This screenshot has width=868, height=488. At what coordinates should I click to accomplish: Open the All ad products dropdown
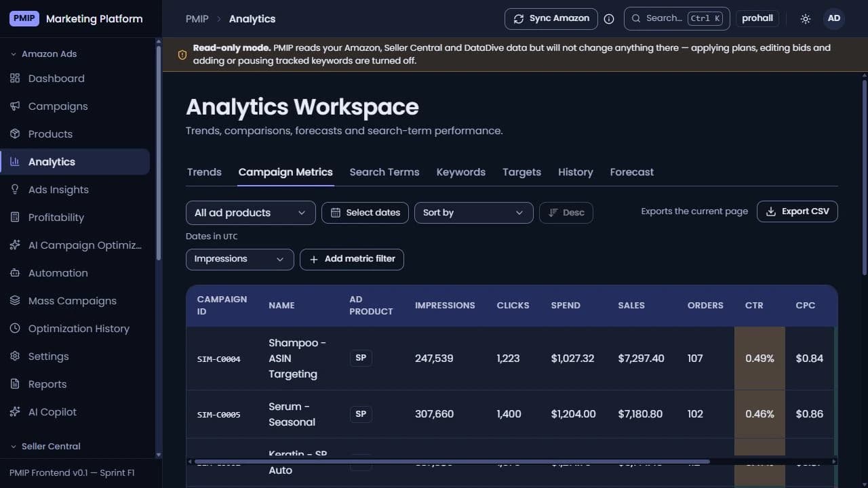[x=251, y=213]
